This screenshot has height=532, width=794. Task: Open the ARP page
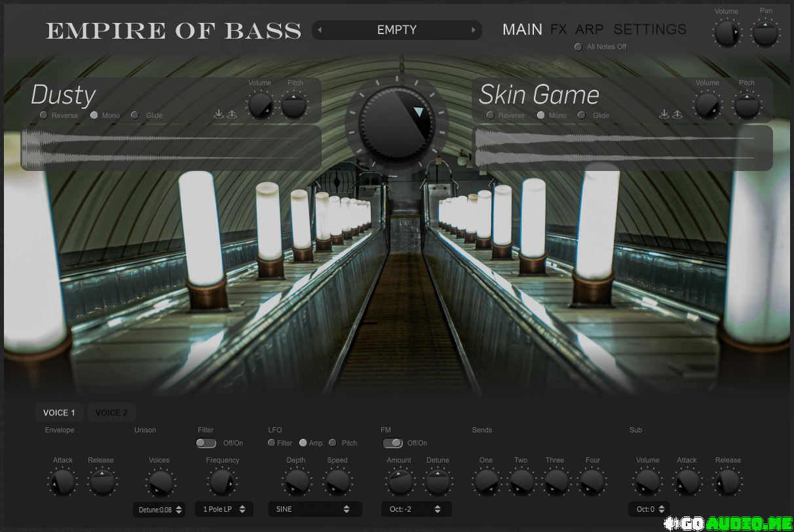590,29
